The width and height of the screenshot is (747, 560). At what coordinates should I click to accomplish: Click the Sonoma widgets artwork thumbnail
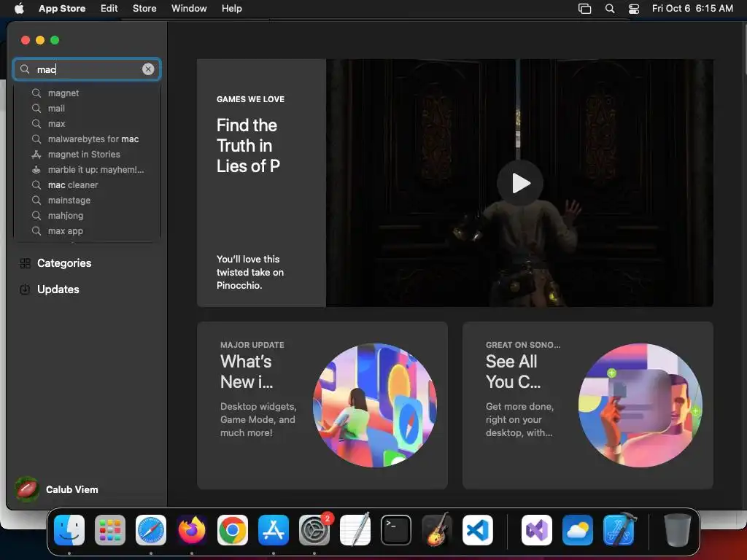point(640,405)
